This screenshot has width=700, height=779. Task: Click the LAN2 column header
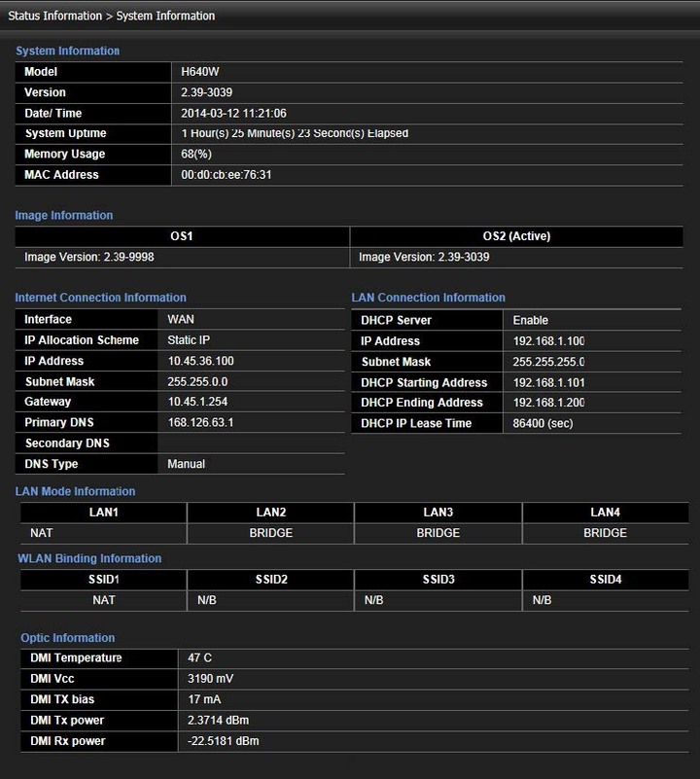point(271,513)
